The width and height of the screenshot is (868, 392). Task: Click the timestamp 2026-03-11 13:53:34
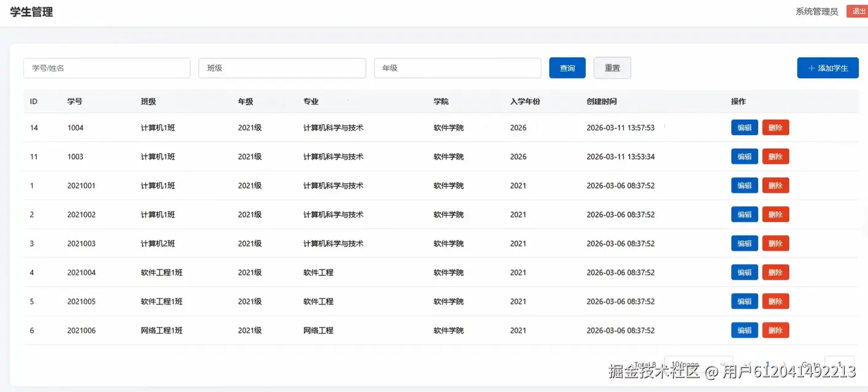click(x=621, y=157)
